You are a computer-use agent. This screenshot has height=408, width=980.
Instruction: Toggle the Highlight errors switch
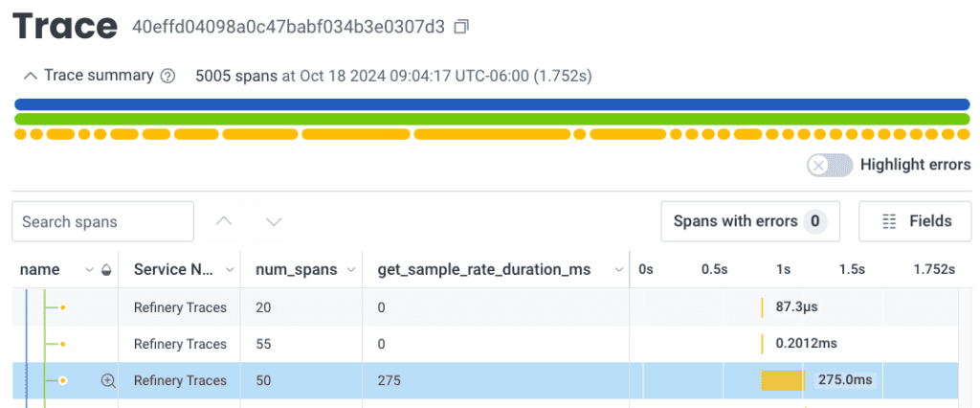click(829, 165)
